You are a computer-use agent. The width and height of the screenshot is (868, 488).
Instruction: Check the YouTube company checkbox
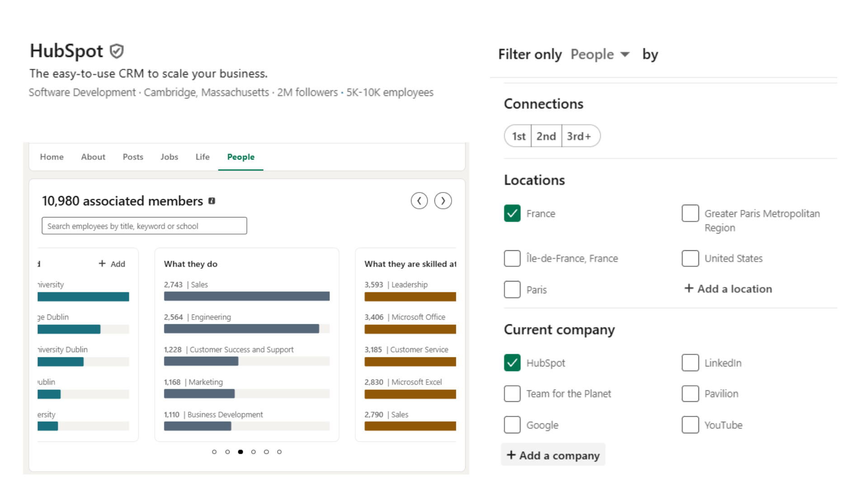tap(690, 425)
